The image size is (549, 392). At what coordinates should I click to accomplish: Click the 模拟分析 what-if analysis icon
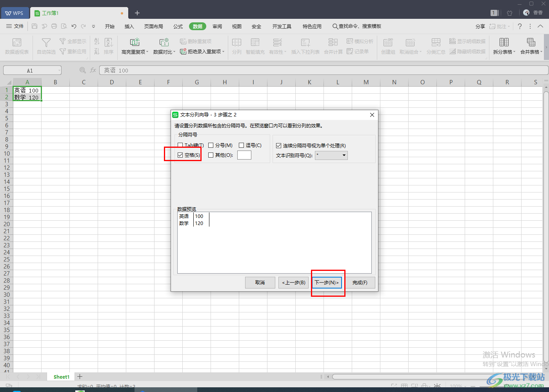(x=350, y=41)
